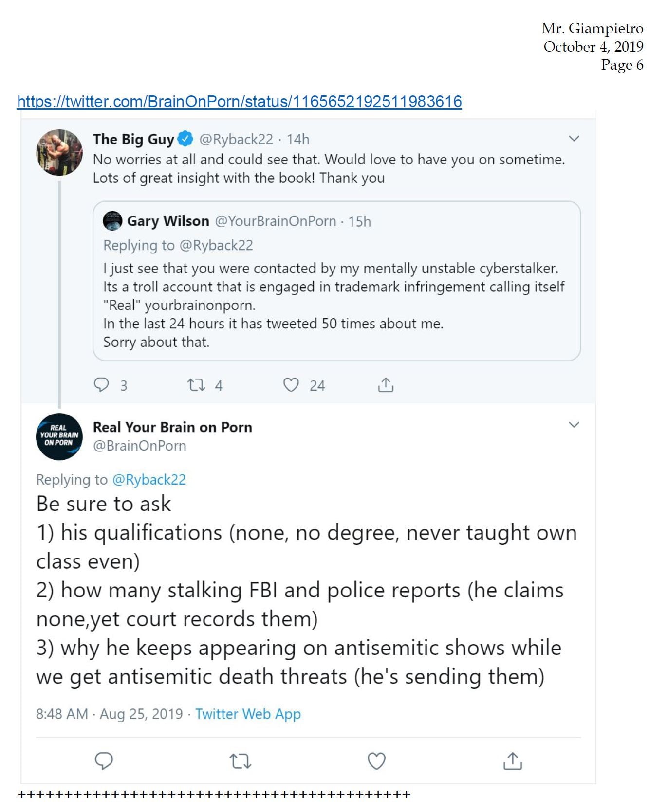Retweet the Real Your Brain on Porn tweet
The width and height of the screenshot is (649, 812).
click(240, 761)
